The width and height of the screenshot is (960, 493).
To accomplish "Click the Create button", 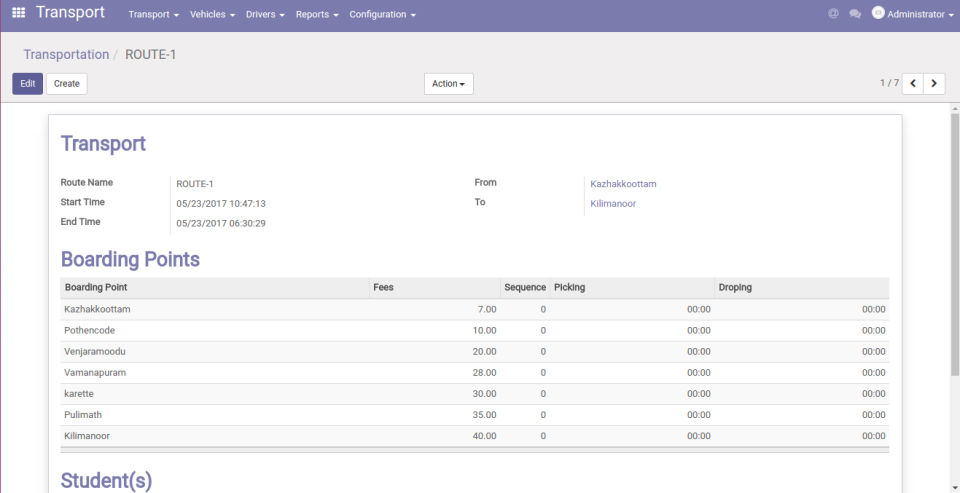I will [x=67, y=84].
